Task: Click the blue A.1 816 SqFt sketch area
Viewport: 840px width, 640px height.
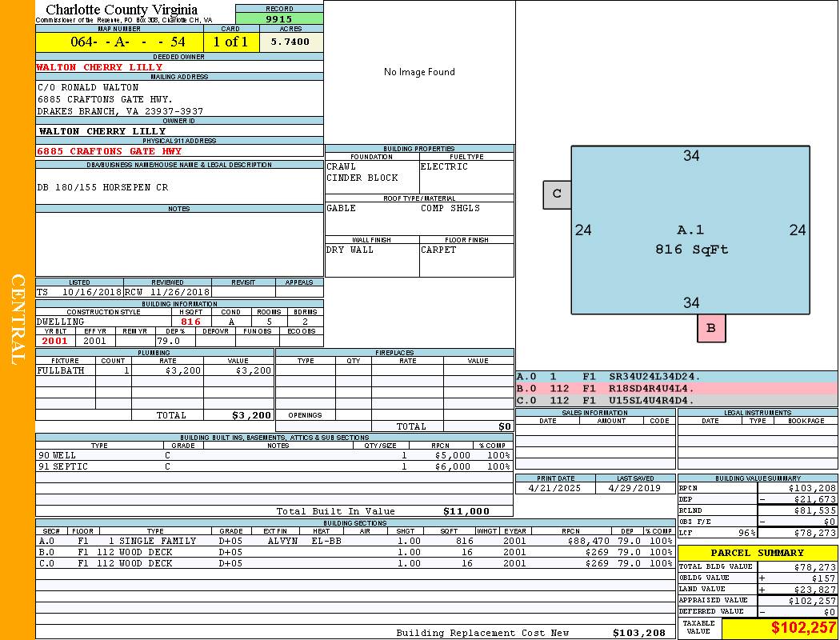Action: [x=691, y=240]
